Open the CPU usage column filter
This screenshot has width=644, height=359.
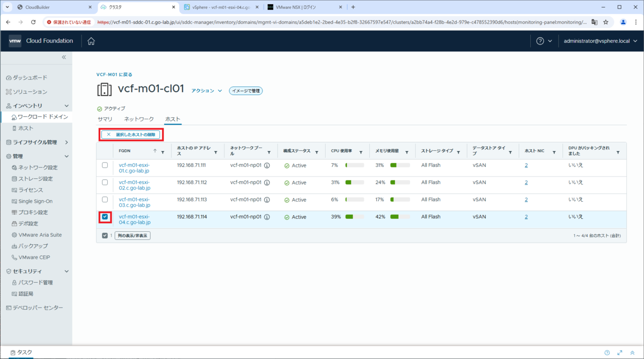(361, 152)
